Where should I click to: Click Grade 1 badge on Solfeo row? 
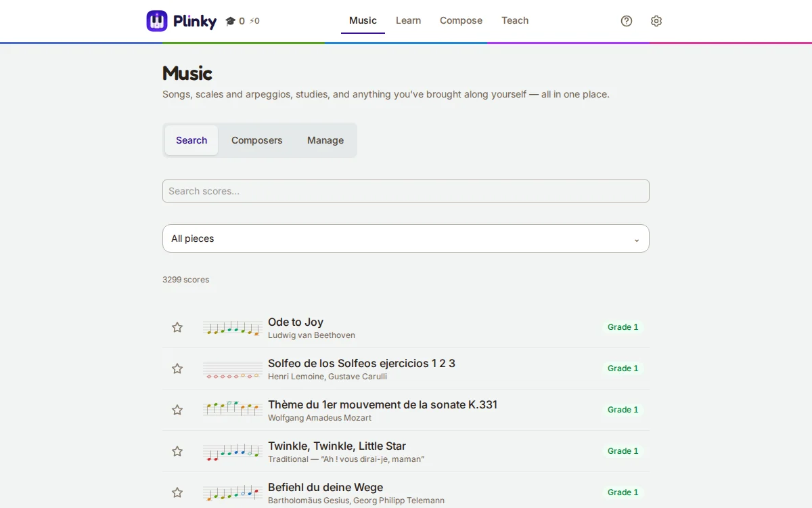point(623,368)
